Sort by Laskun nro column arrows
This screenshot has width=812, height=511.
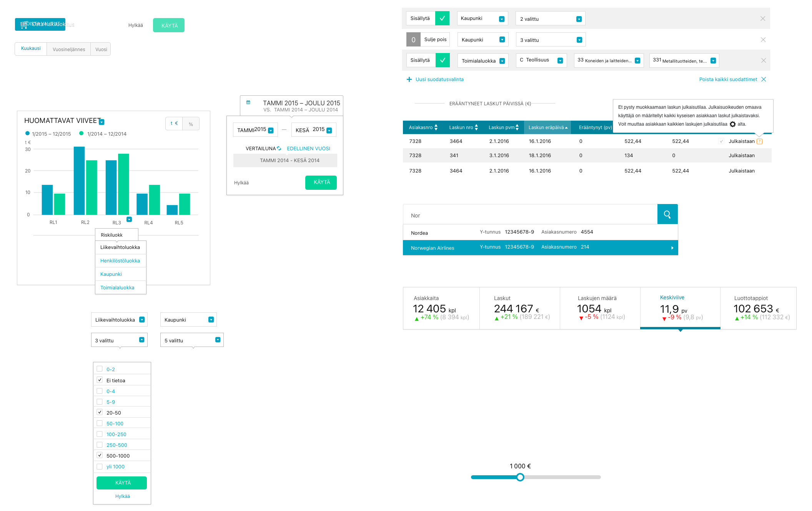[x=476, y=128]
